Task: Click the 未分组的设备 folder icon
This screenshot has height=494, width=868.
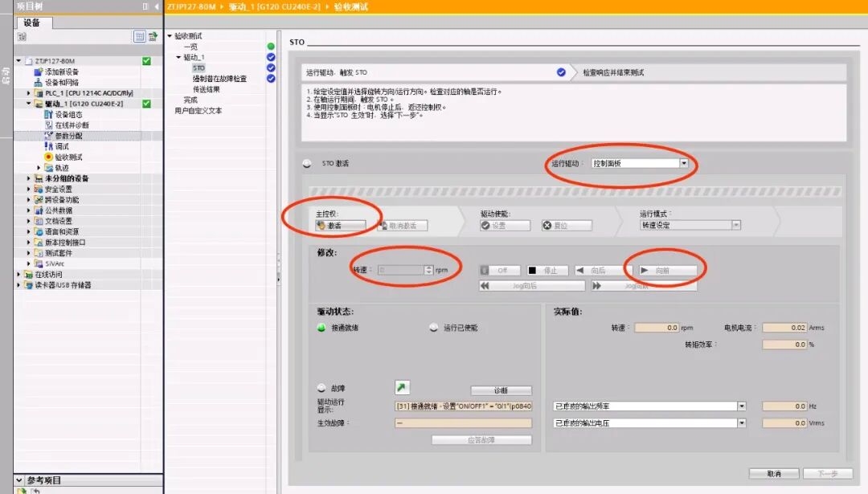Action: [39, 178]
